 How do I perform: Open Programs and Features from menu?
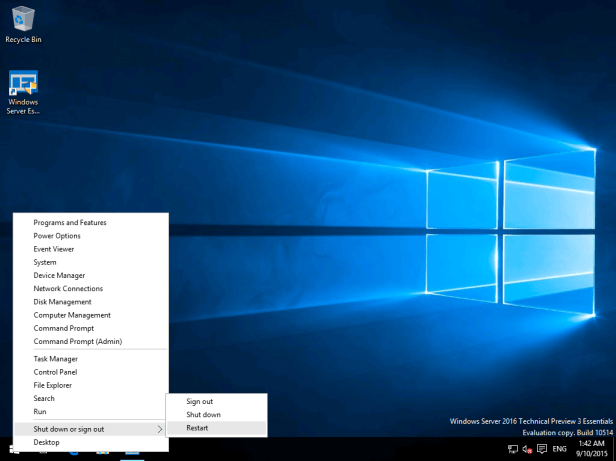[69, 222]
